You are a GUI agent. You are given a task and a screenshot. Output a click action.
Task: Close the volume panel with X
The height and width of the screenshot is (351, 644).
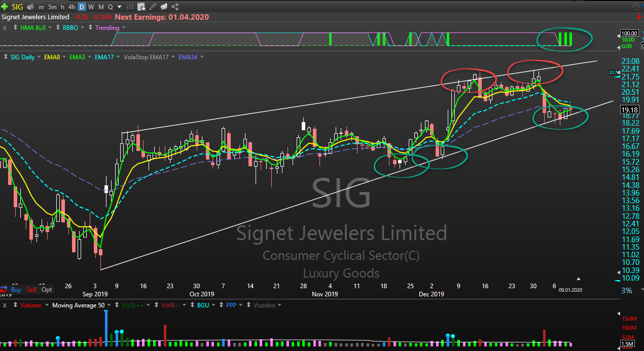pyautogui.click(x=5, y=305)
